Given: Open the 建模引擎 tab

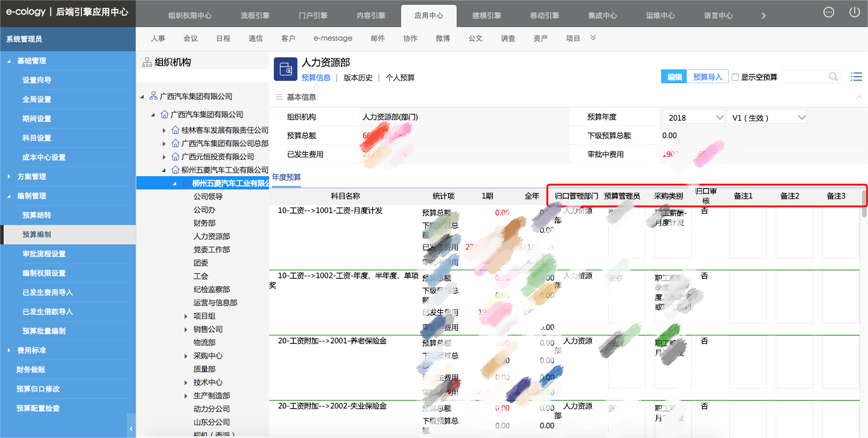Looking at the screenshot, I should tap(487, 16).
